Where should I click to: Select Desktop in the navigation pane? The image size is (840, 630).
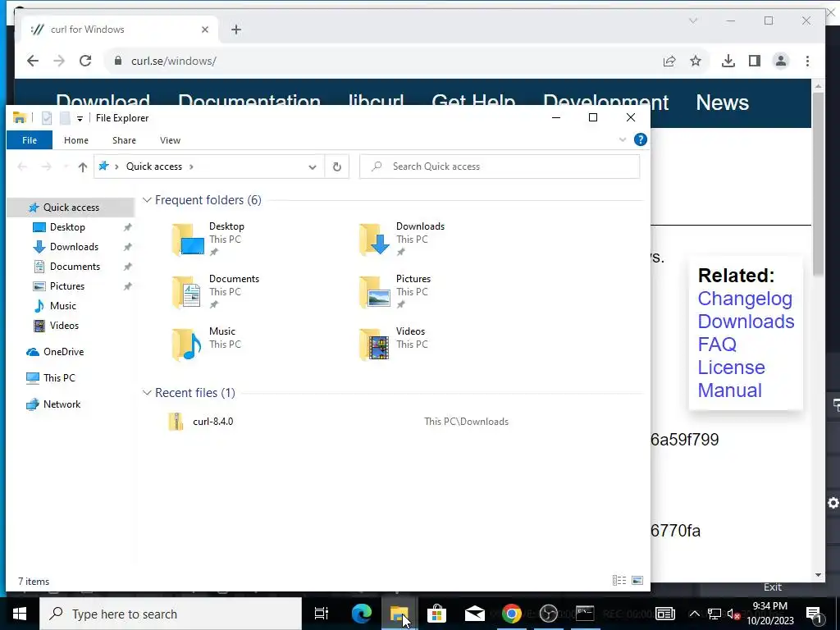pos(67,227)
